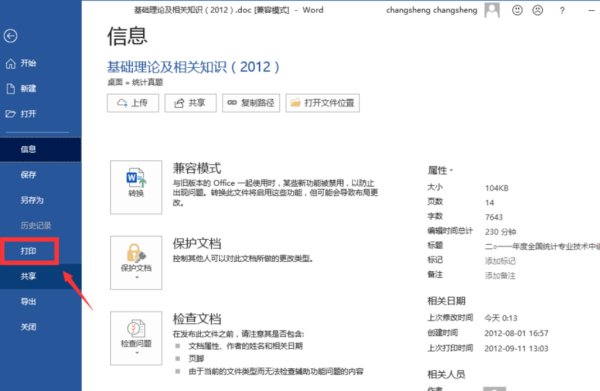The image size is (600, 391).
Task: Click the document title 基础理论及相关知识（2012）
Action: point(193,67)
